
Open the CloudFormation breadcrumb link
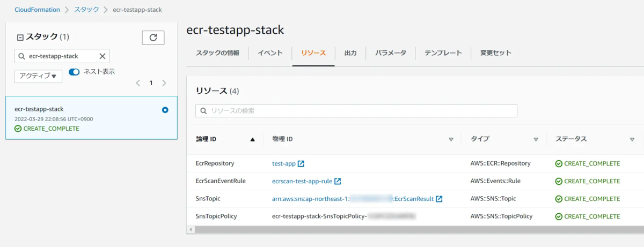coord(38,10)
